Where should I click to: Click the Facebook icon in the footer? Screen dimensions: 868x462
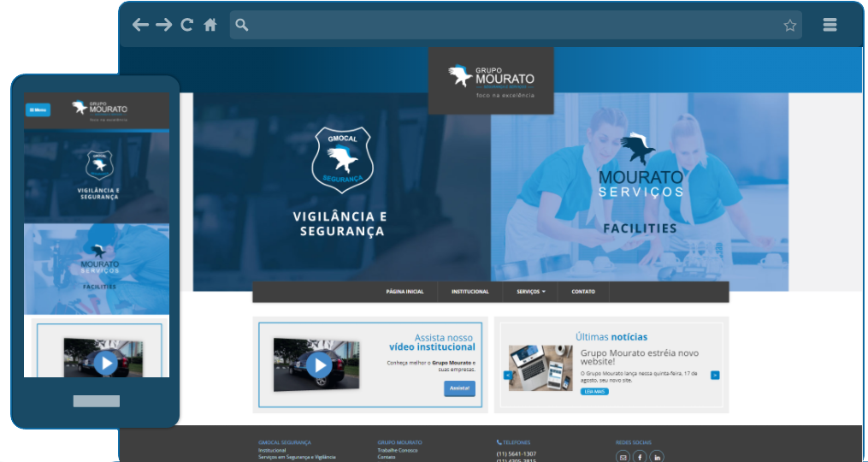(x=640, y=457)
